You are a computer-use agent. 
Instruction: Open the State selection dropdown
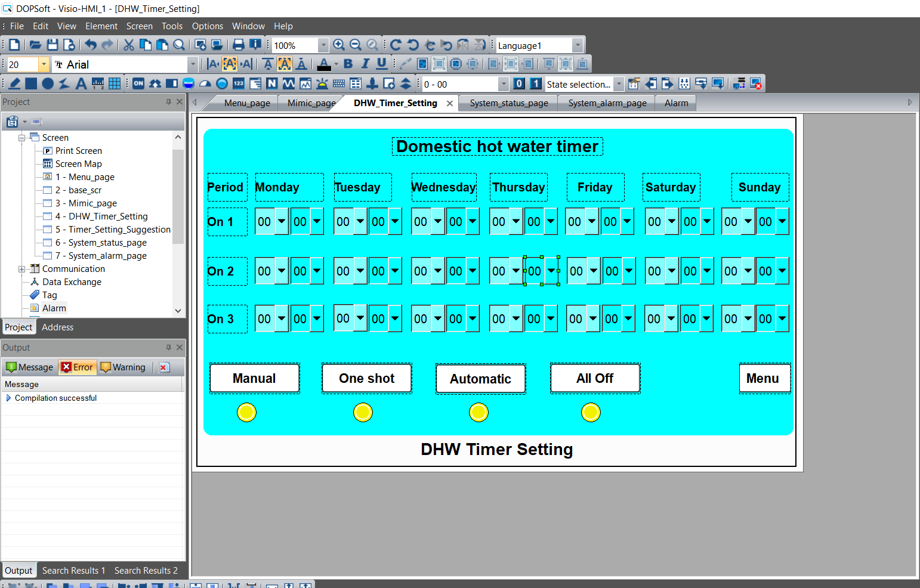point(619,84)
